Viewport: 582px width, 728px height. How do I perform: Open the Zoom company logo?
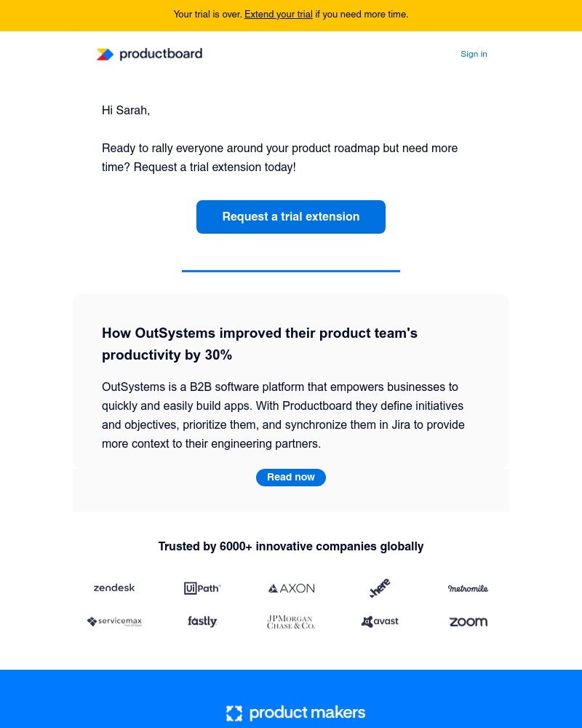pyautogui.click(x=468, y=621)
